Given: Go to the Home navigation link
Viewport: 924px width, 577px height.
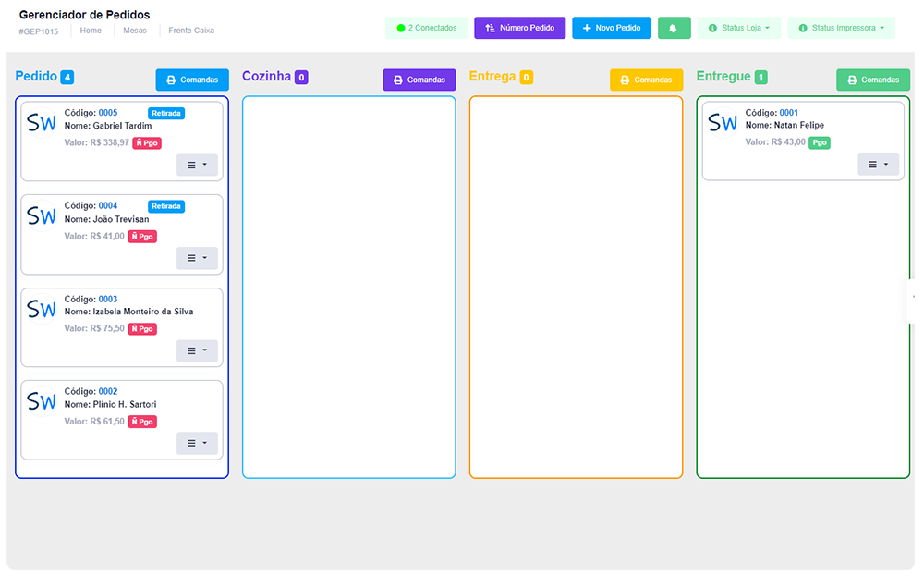Looking at the screenshot, I should (91, 31).
